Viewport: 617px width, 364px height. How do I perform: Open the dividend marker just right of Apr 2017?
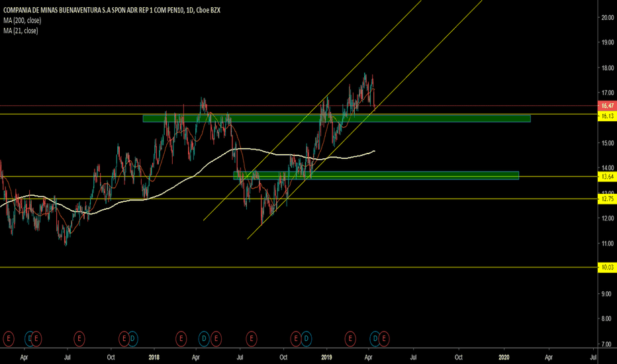(29, 338)
